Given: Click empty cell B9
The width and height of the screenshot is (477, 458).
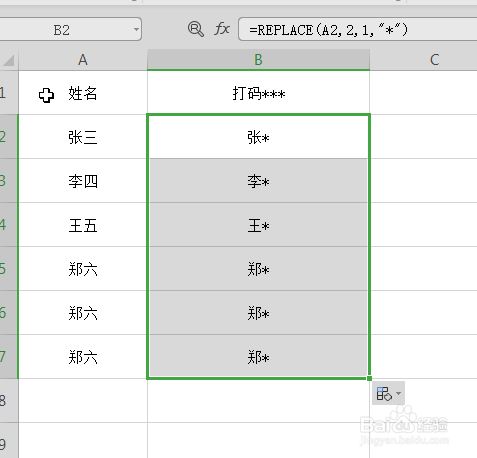Looking at the screenshot, I should 258,441.
